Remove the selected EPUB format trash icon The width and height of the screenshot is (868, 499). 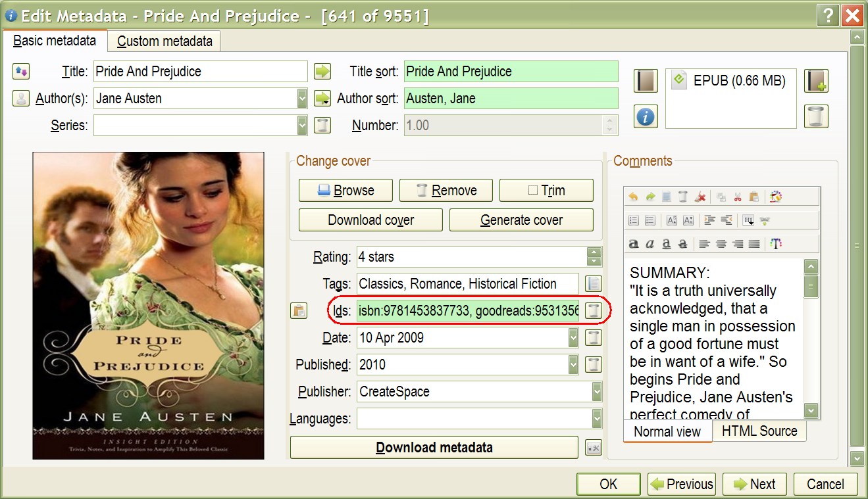(816, 116)
